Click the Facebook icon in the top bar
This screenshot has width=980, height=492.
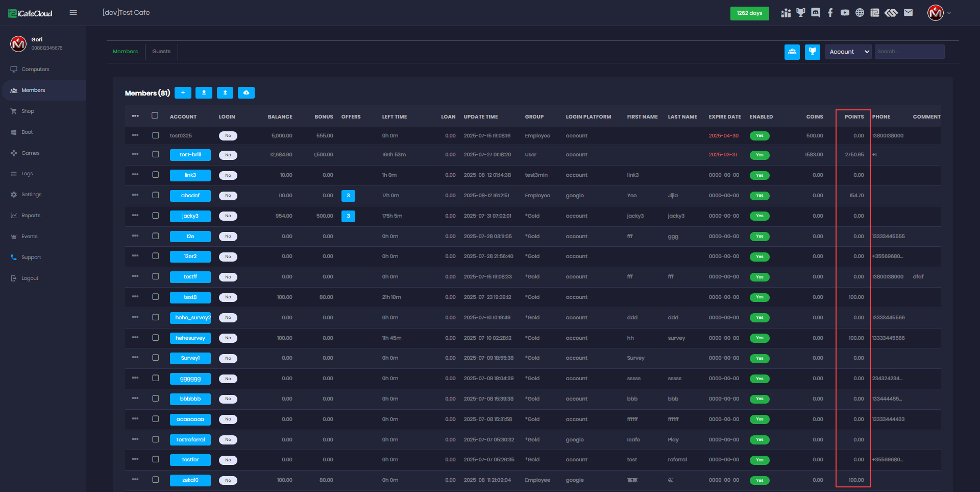click(830, 13)
